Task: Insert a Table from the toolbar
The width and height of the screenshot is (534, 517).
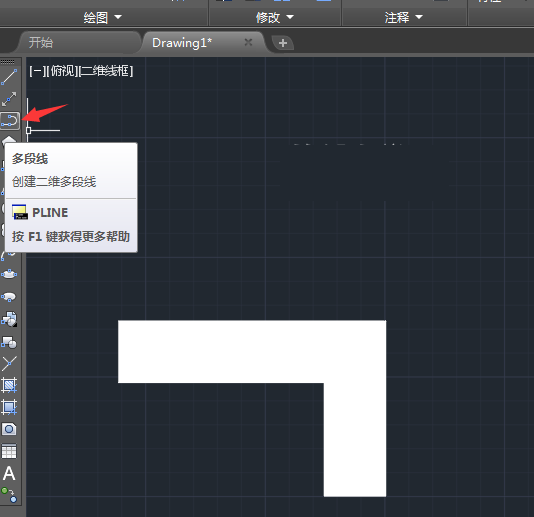Action: coord(9,451)
